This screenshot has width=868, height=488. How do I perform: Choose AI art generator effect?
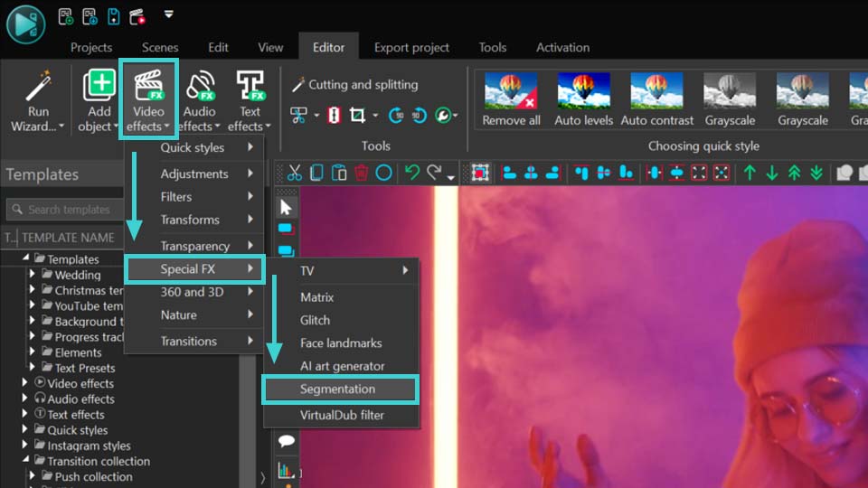(x=342, y=366)
